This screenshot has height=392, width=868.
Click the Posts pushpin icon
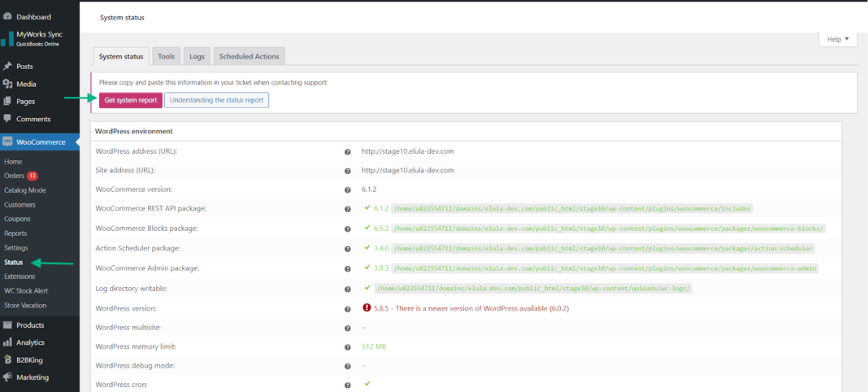click(7, 66)
